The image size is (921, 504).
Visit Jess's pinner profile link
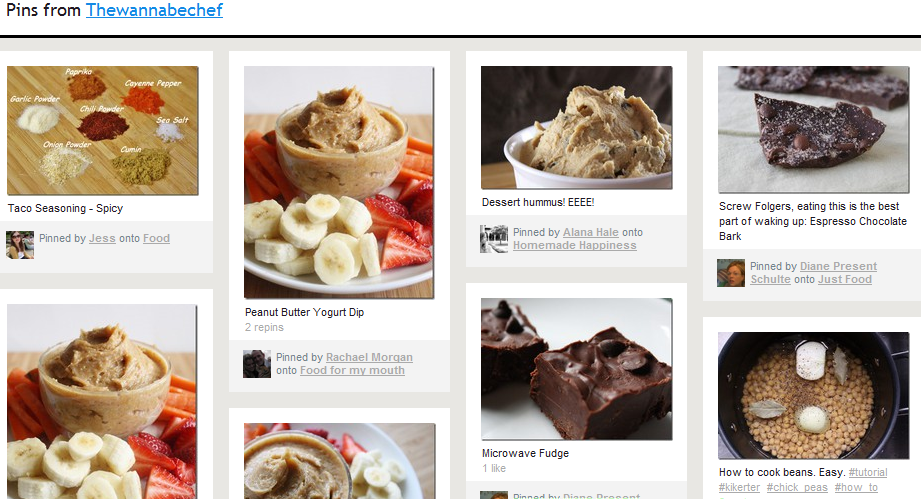tap(102, 238)
